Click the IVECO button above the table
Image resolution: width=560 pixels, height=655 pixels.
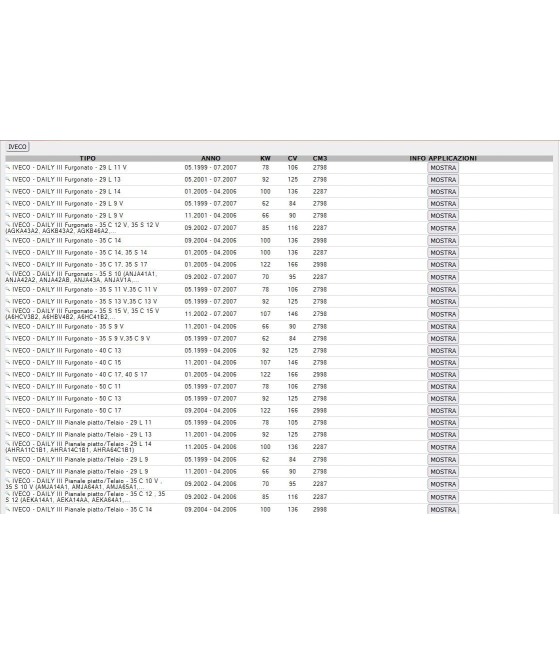[x=18, y=147]
